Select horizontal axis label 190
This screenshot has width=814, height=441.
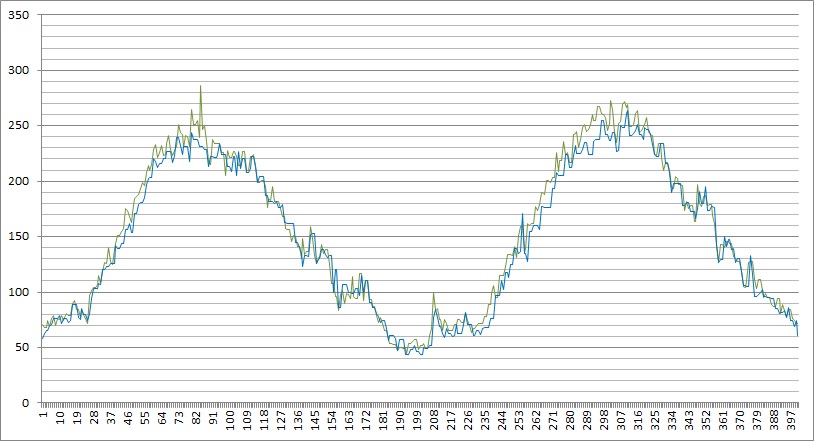click(400, 421)
